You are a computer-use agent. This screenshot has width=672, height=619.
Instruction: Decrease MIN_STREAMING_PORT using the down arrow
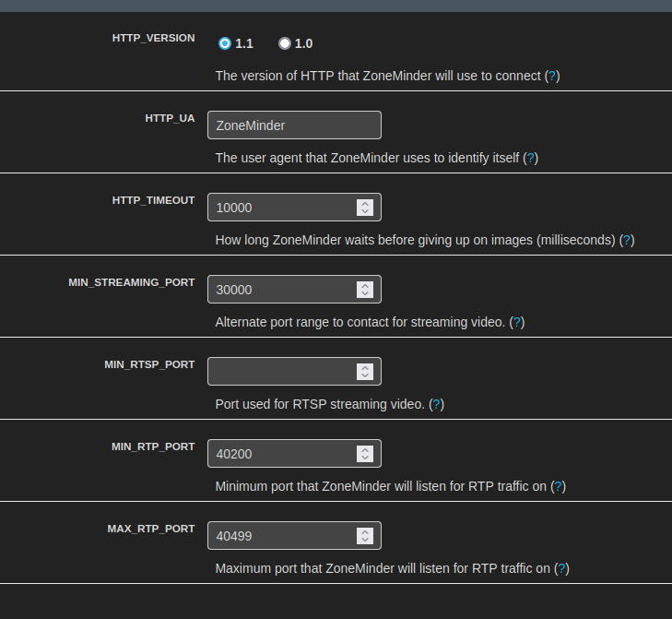click(x=365, y=294)
